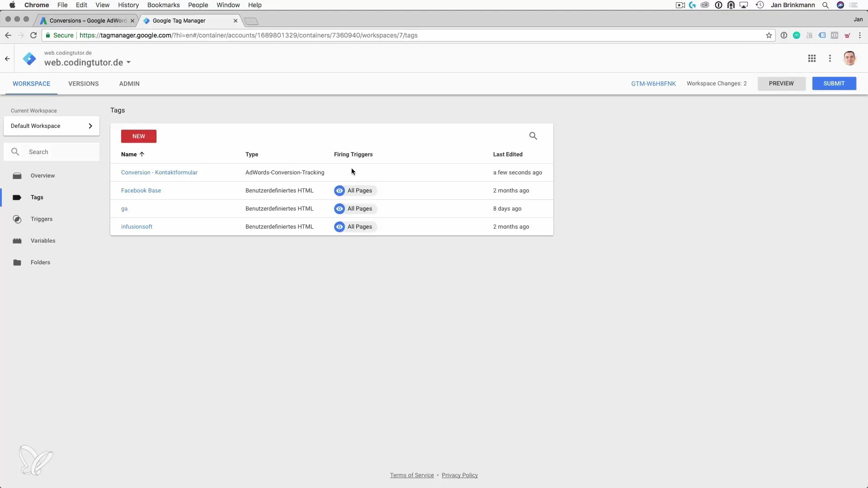Open the Bookmarks menu
This screenshot has width=868, height=488.
pyautogui.click(x=163, y=5)
